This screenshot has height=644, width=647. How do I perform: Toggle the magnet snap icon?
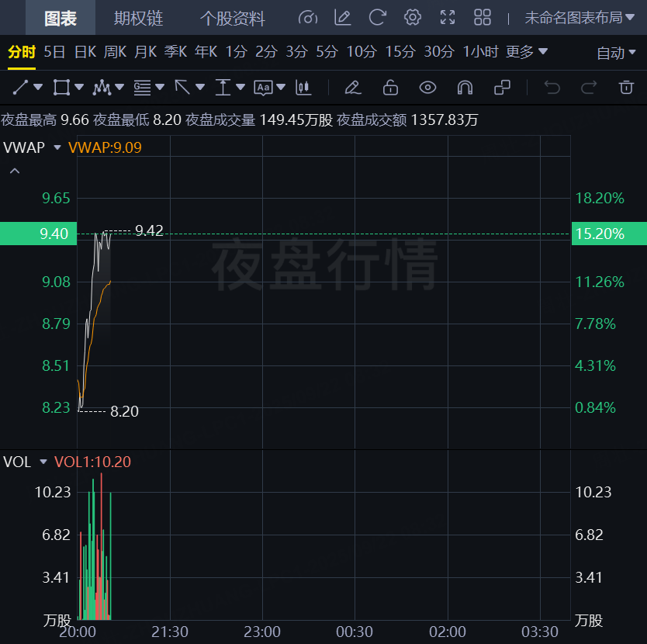[465, 87]
